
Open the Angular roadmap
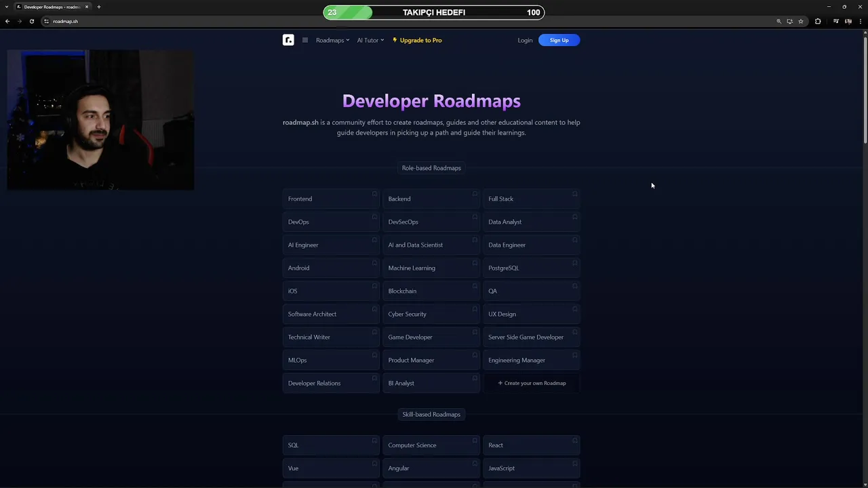coord(431,468)
